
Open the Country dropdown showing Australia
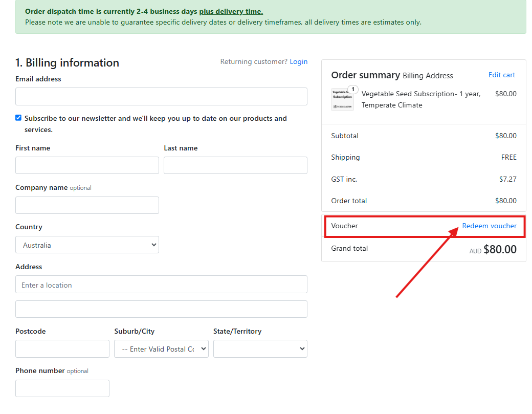point(87,245)
